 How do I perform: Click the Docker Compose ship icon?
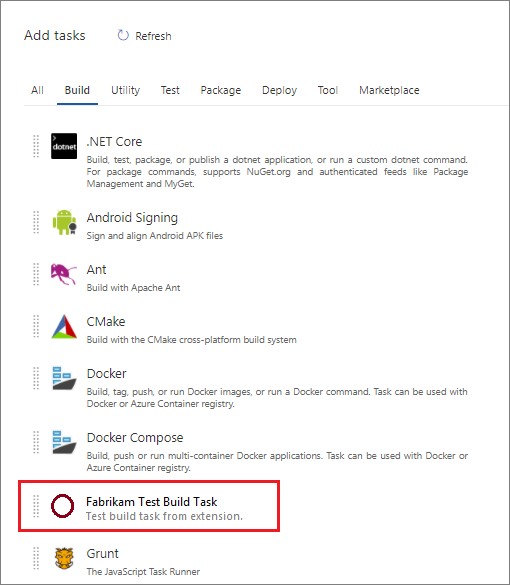pyautogui.click(x=64, y=442)
